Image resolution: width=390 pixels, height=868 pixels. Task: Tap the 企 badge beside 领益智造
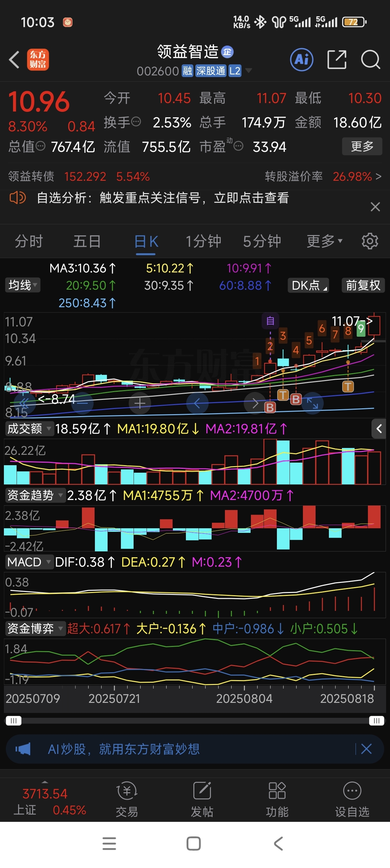tap(227, 52)
